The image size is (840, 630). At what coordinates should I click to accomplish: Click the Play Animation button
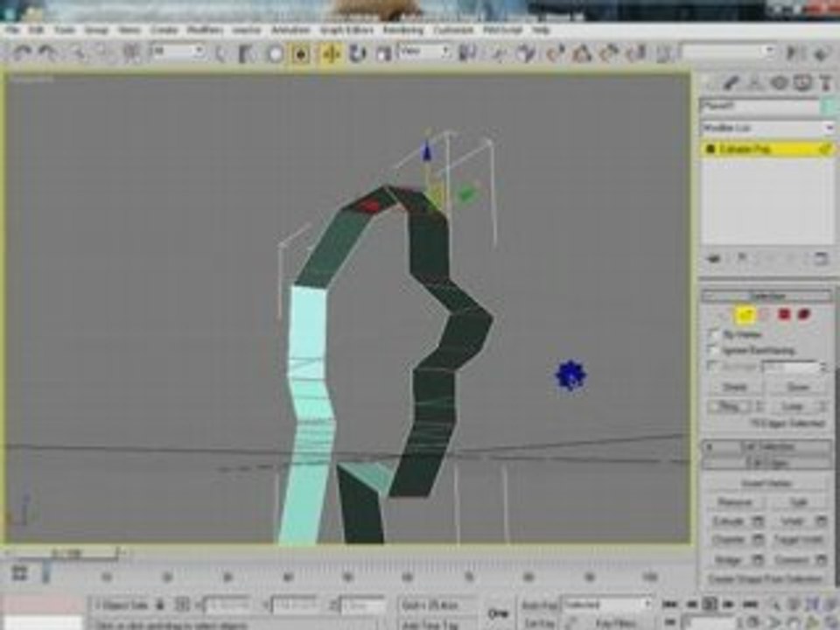[x=710, y=605]
